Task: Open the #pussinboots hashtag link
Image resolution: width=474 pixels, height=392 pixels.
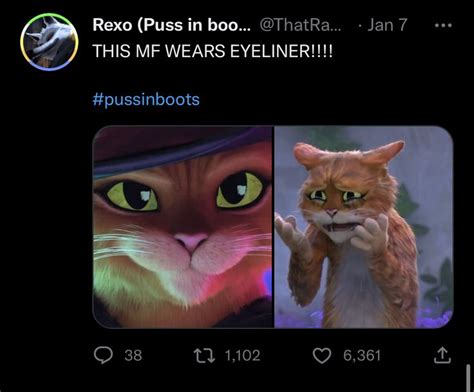Action: coord(146,99)
